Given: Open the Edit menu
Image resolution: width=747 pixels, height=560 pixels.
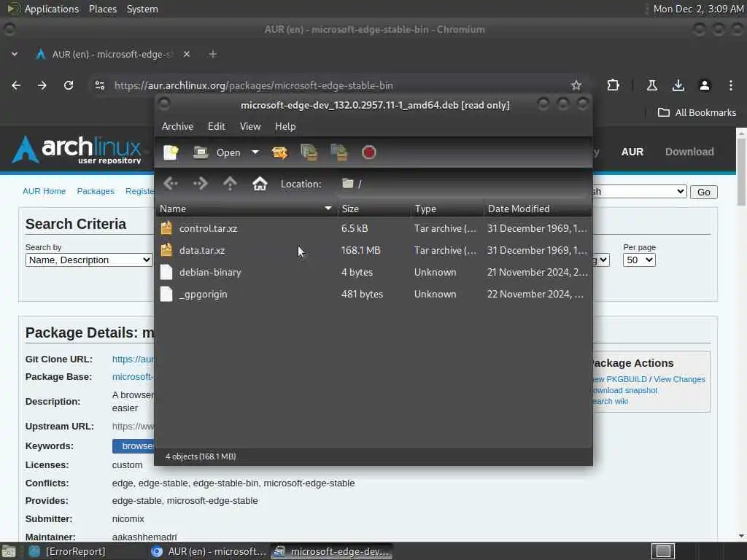Looking at the screenshot, I should tap(216, 126).
